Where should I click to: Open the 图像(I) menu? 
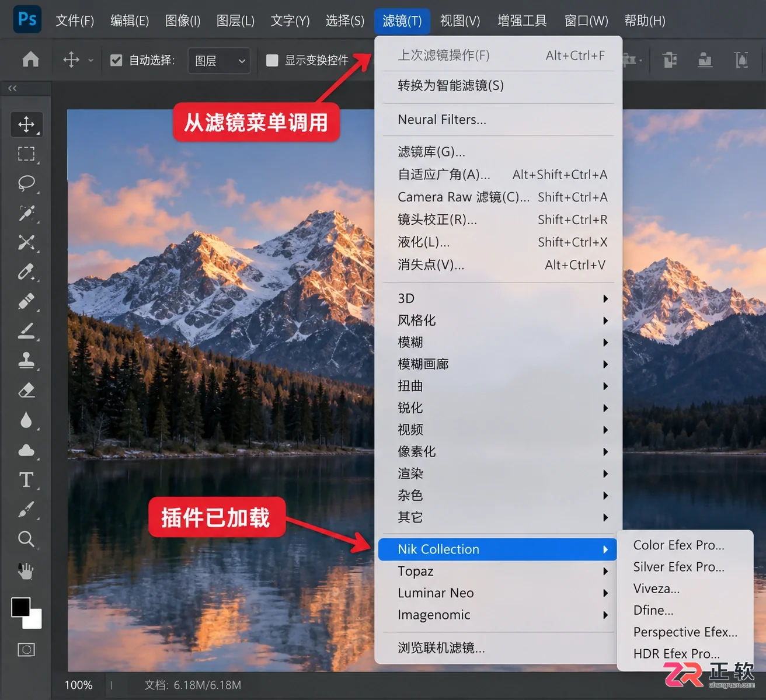pyautogui.click(x=183, y=20)
